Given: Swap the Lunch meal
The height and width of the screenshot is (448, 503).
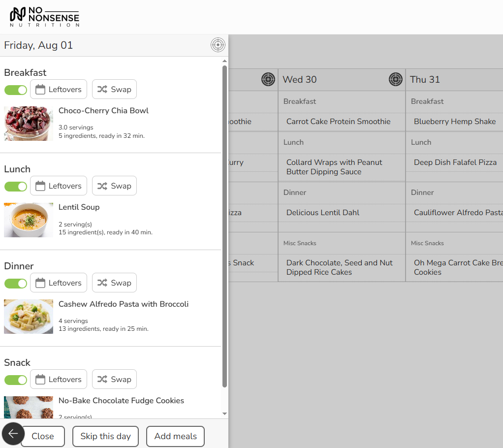Looking at the screenshot, I should click(114, 186).
